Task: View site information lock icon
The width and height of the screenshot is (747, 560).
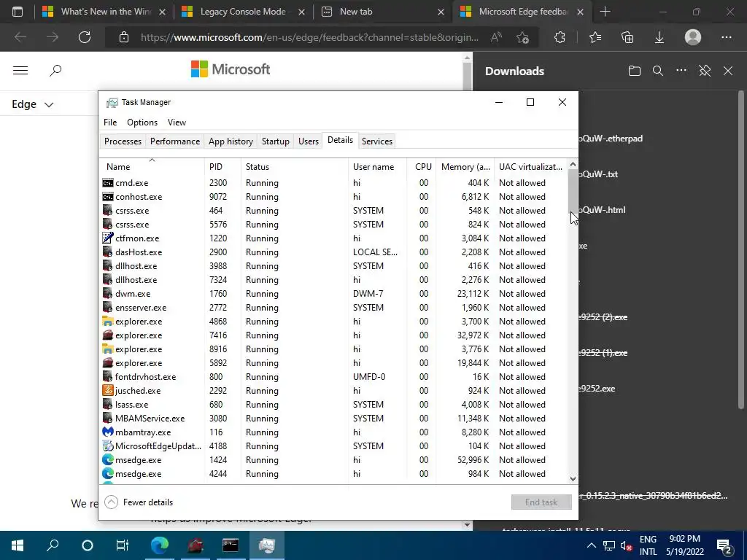Action: [x=124, y=37]
